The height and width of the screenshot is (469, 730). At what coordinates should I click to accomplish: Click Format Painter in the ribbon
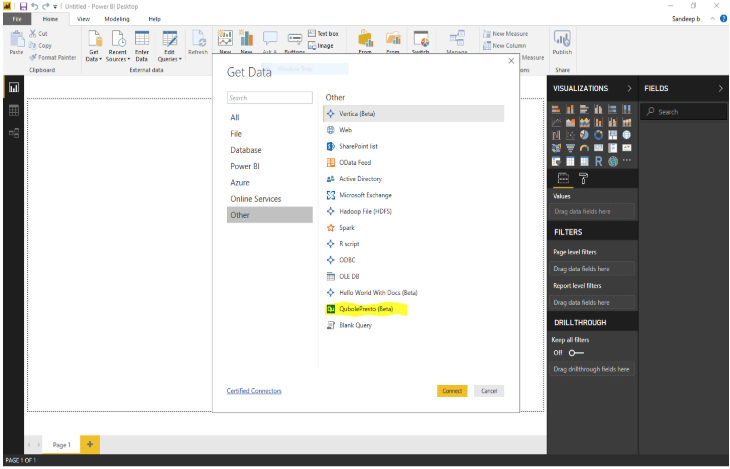[x=53, y=57]
